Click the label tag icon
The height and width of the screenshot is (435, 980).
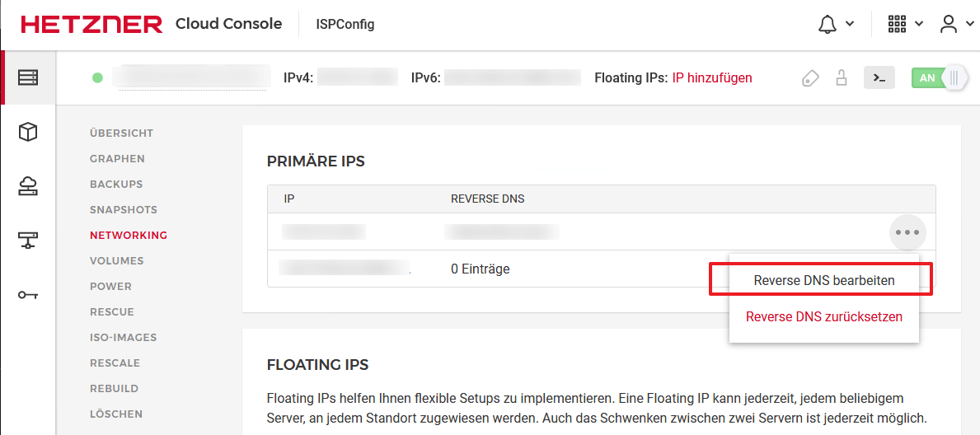(811, 78)
